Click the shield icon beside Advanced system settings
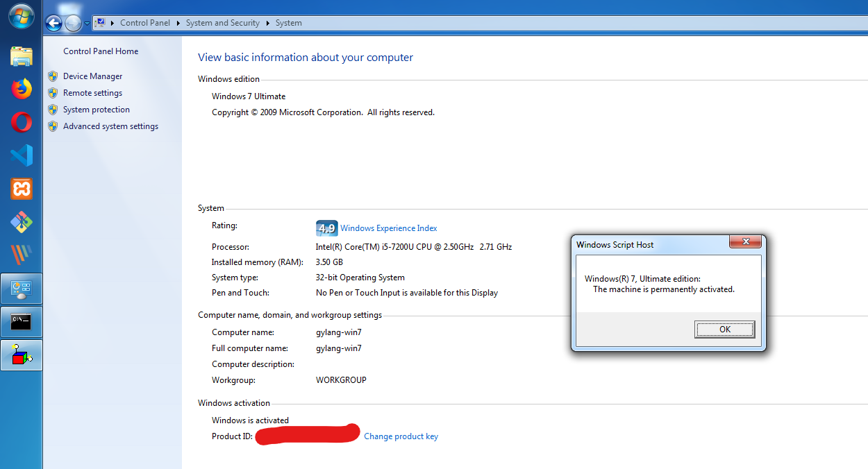Image resolution: width=868 pixels, height=469 pixels. pos(53,126)
